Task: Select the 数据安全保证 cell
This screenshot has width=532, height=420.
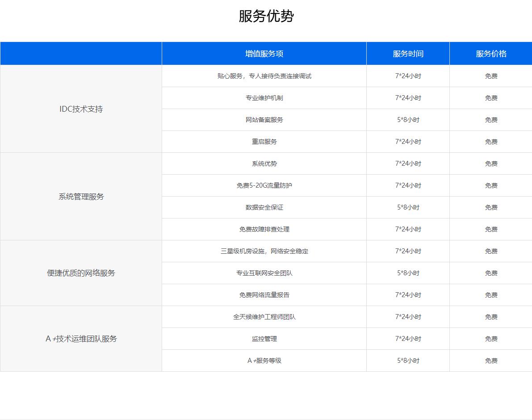Action: click(264, 207)
